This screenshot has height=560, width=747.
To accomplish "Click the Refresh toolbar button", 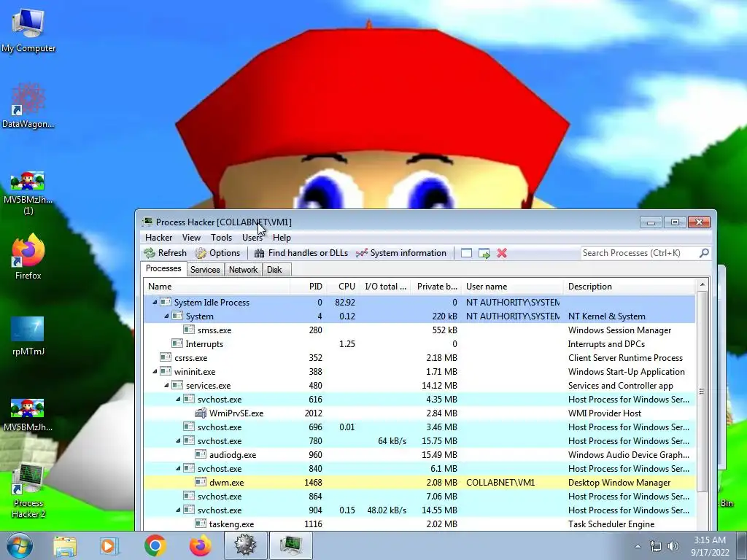I will click(166, 253).
